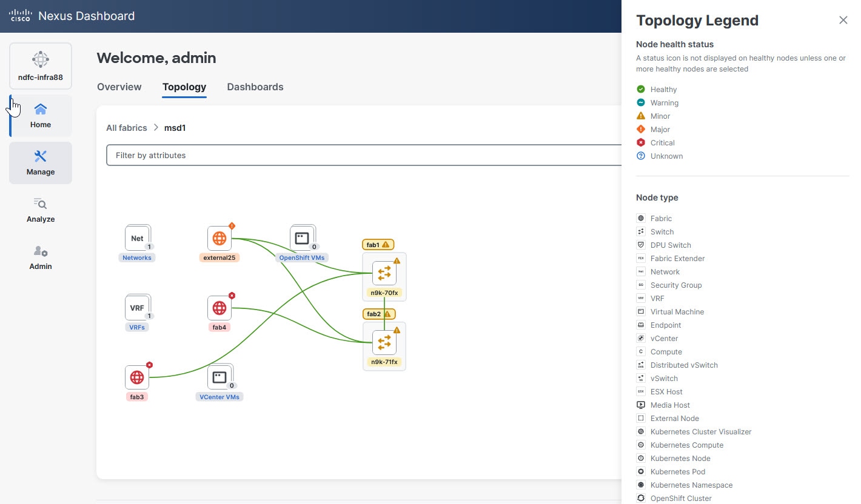The image size is (861, 504).
Task: Click the fab1 fabric group label
Action: tap(378, 245)
